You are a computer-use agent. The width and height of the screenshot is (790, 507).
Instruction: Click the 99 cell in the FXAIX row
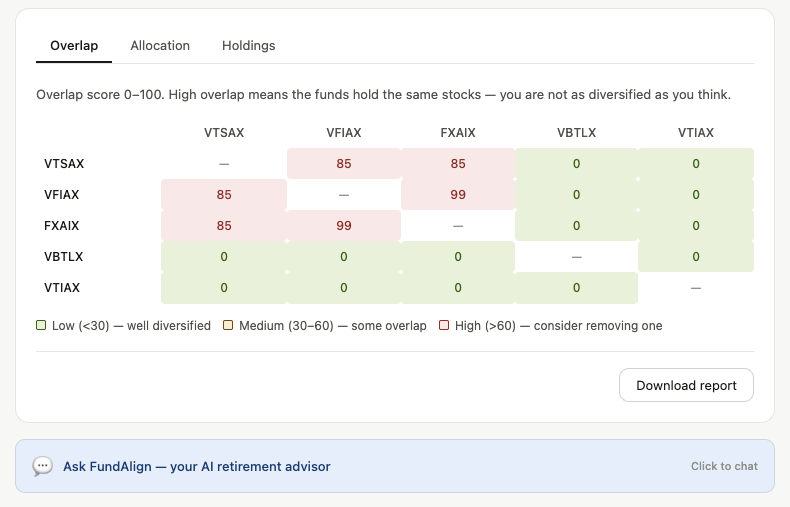click(x=344, y=225)
